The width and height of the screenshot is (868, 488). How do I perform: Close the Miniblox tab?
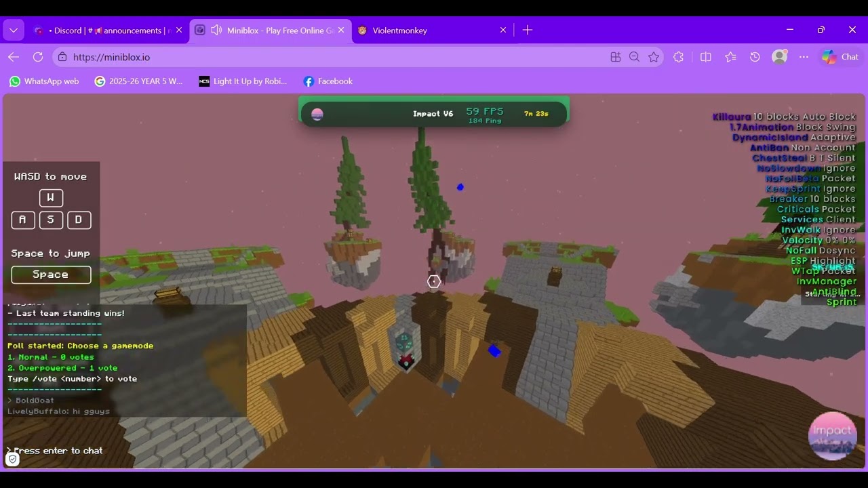341,30
